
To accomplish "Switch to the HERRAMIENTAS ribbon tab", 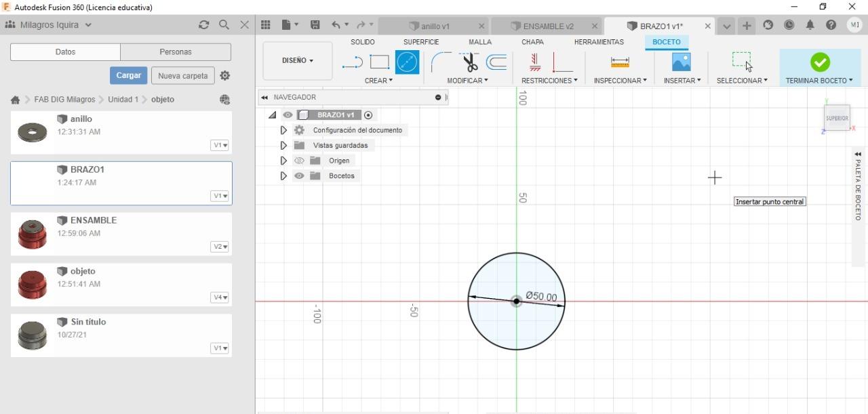I will (599, 42).
